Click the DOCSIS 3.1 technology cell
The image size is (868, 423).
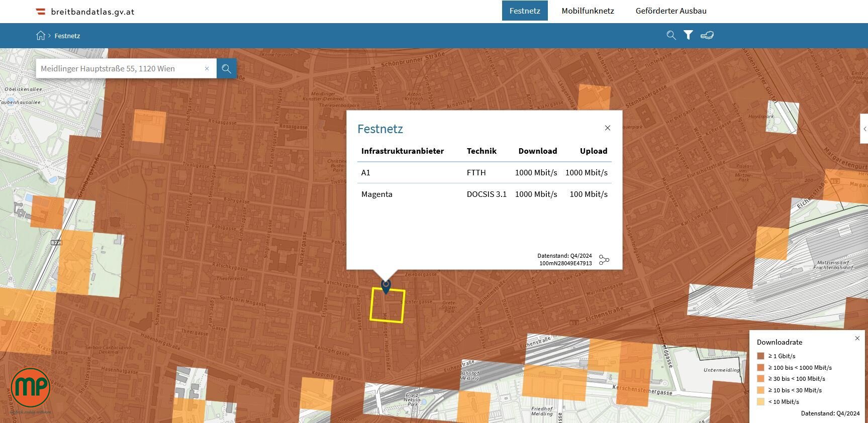pos(487,194)
